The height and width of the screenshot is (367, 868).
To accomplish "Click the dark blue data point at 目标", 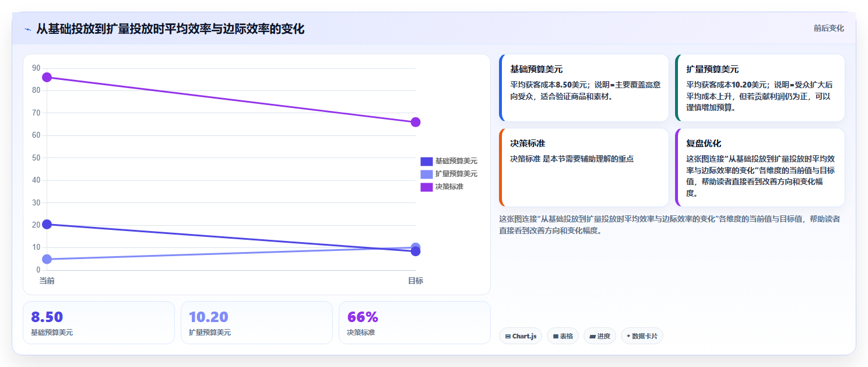I will pyautogui.click(x=416, y=251).
